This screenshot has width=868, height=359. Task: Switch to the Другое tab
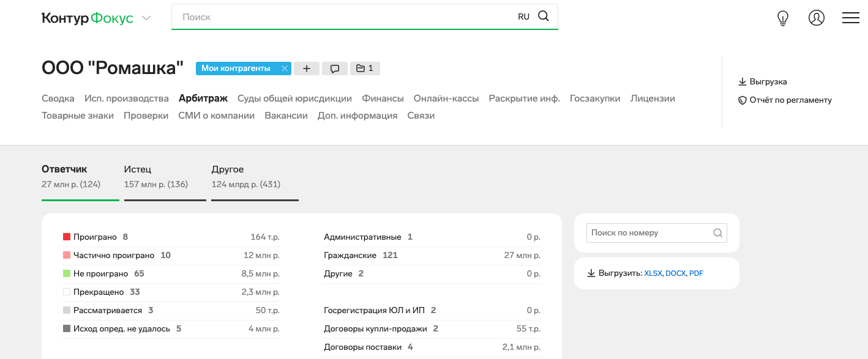[x=228, y=169]
